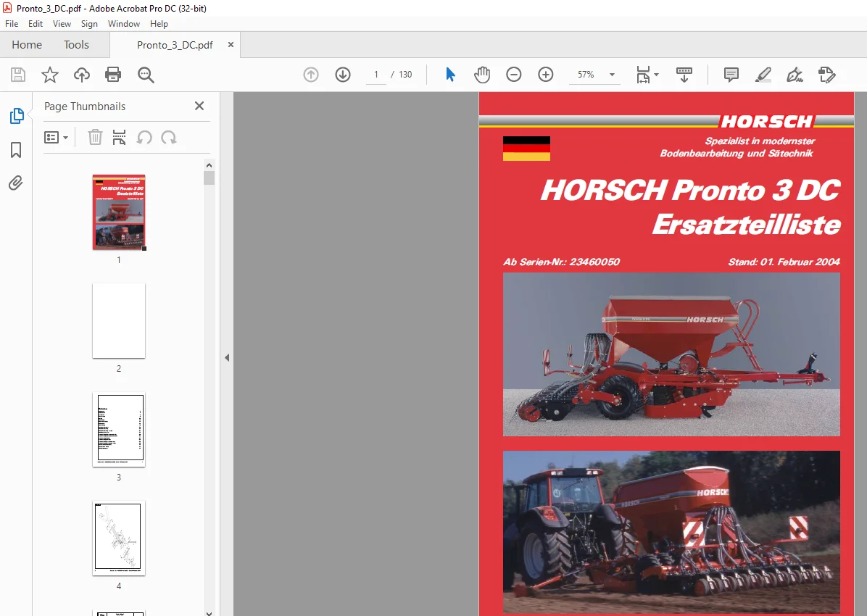Viewport: 867px width, 616px height.
Task: Click the thumbnails scrollbar handle
Action: point(209,178)
